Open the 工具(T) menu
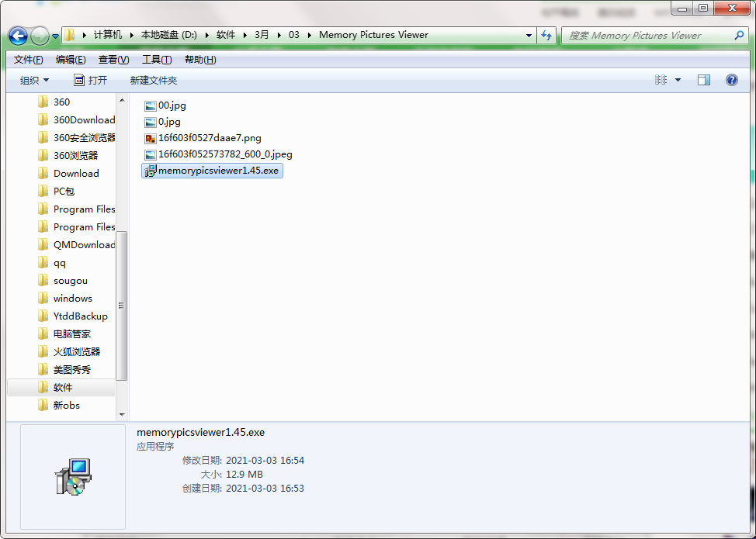Image resolution: width=756 pixels, height=539 pixels. pos(157,60)
